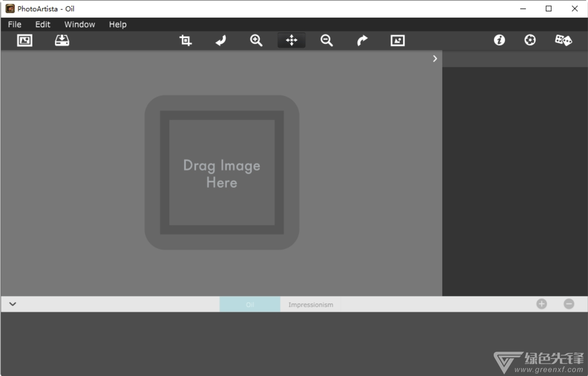The width and height of the screenshot is (588, 376).
Task: Click the save image tray icon
Action: pyautogui.click(x=62, y=41)
